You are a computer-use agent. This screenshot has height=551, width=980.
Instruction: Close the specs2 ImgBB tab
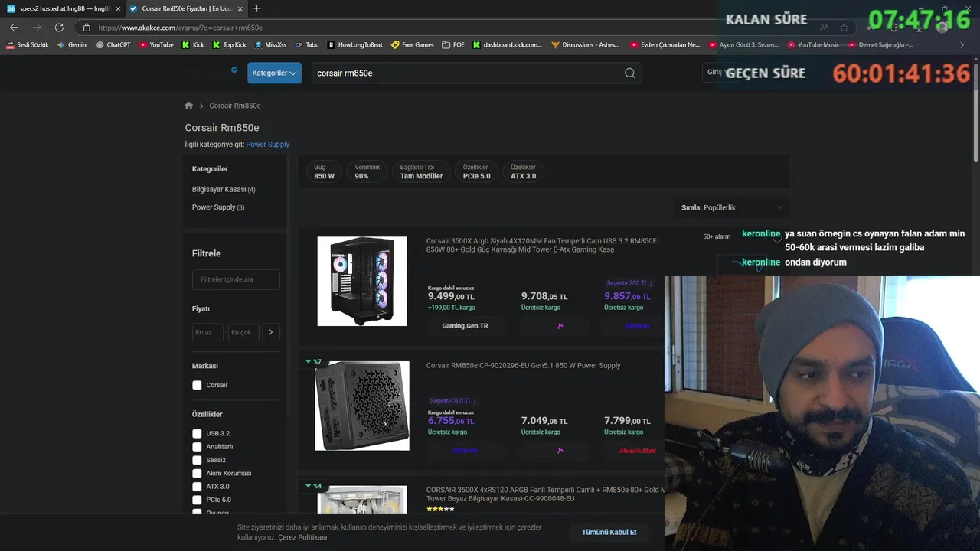[118, 8]
